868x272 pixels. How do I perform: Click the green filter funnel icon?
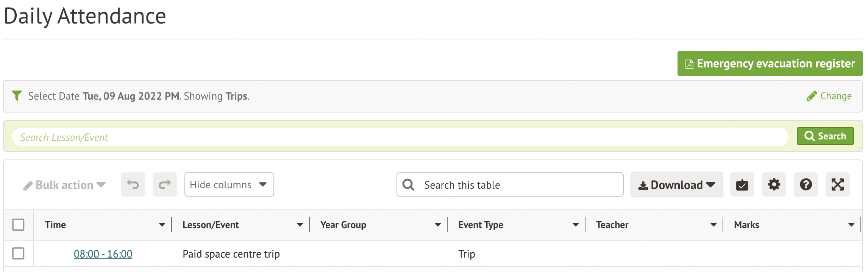coord(17,96)
